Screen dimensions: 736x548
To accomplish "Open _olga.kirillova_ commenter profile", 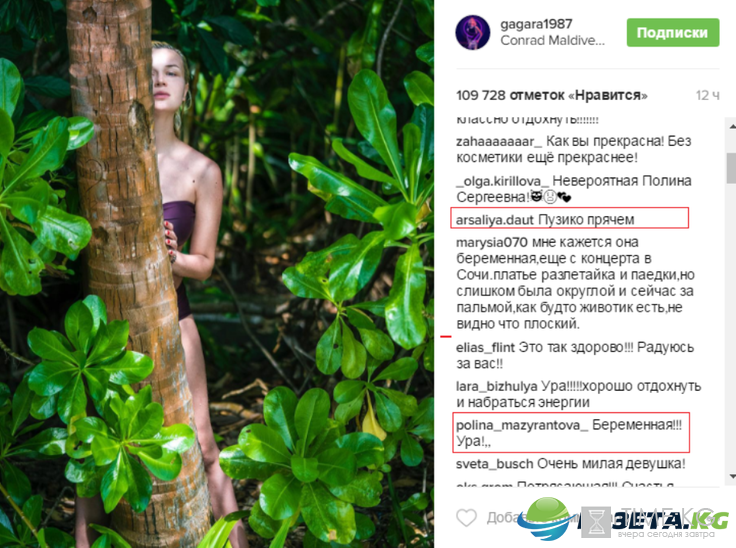I will click(503, 181).
